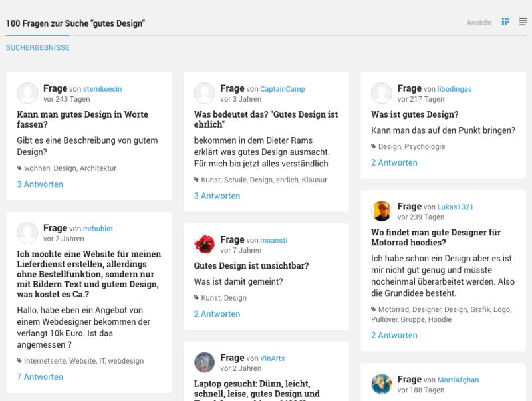The height and width of the screenshot is (401, 532).
Task: View 7 Antworten on the Lieferdienst website question
Action: tap(40, 377)
